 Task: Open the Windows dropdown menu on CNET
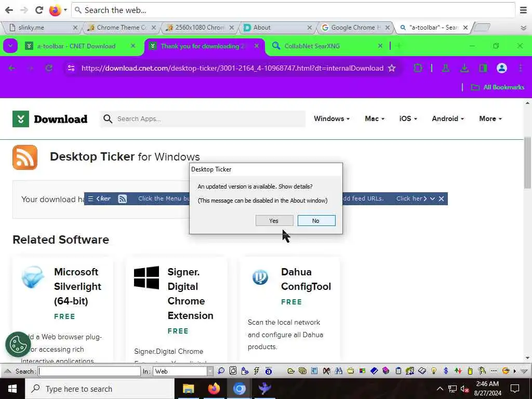tap(331, 119)
